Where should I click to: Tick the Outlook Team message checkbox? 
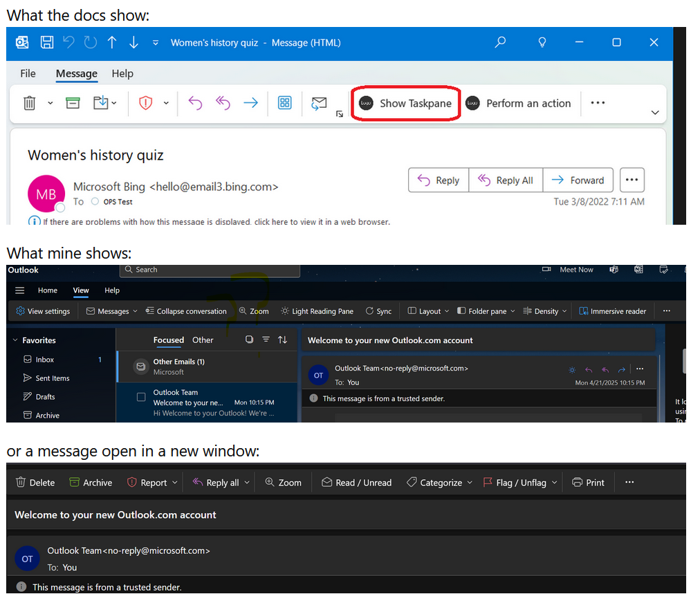pos(141,397)
